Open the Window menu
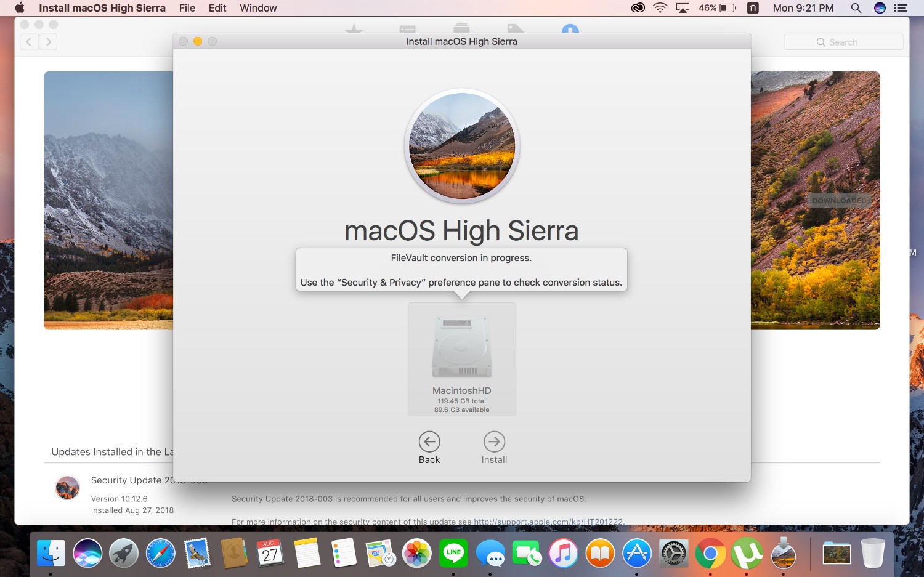Image resolution: width=924 pixels, height=577 pixels. click(258, 8)
